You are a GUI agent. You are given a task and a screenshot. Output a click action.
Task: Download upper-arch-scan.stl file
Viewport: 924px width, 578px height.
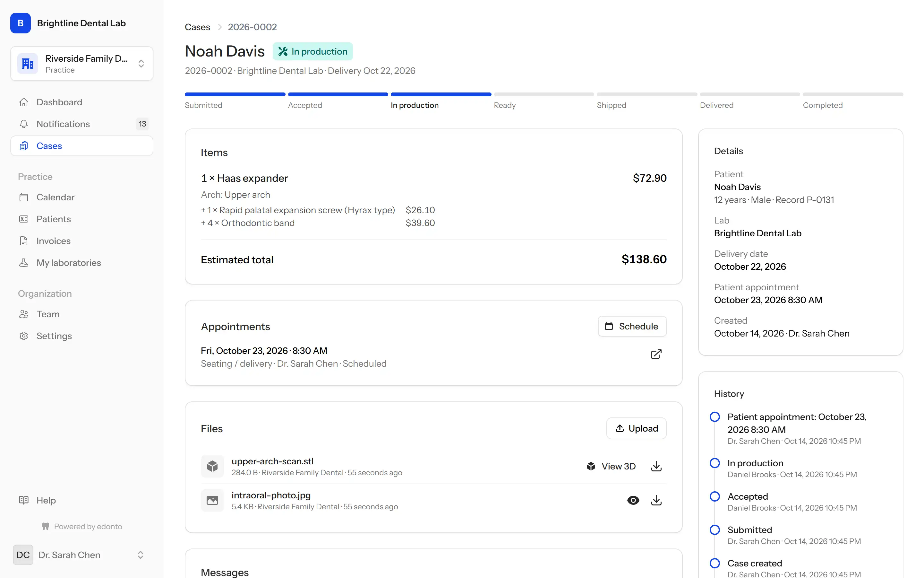pos(656,466)
